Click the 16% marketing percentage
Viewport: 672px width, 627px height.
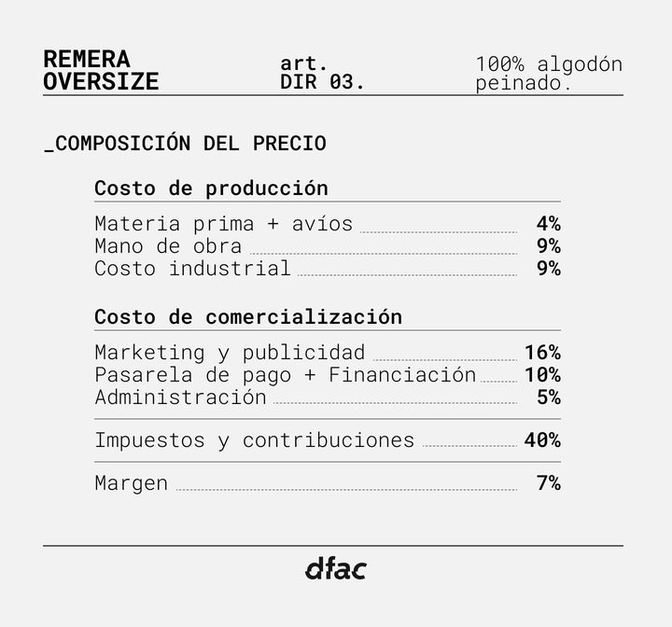coord(542,353)
